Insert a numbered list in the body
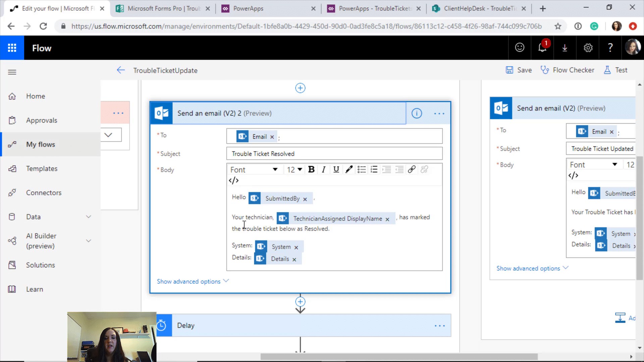This screenshot has width=644, height=362. coord(374,170)
